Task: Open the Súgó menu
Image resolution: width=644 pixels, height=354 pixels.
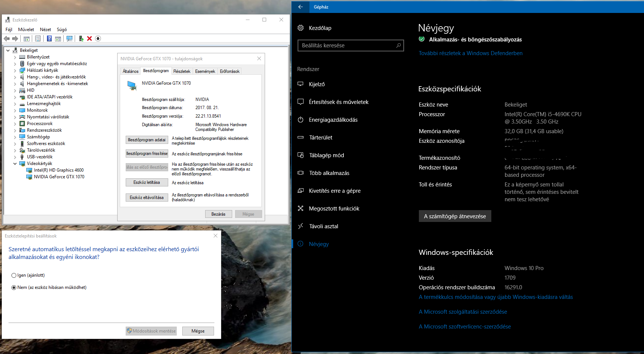Action: click(x=62, y=29)
